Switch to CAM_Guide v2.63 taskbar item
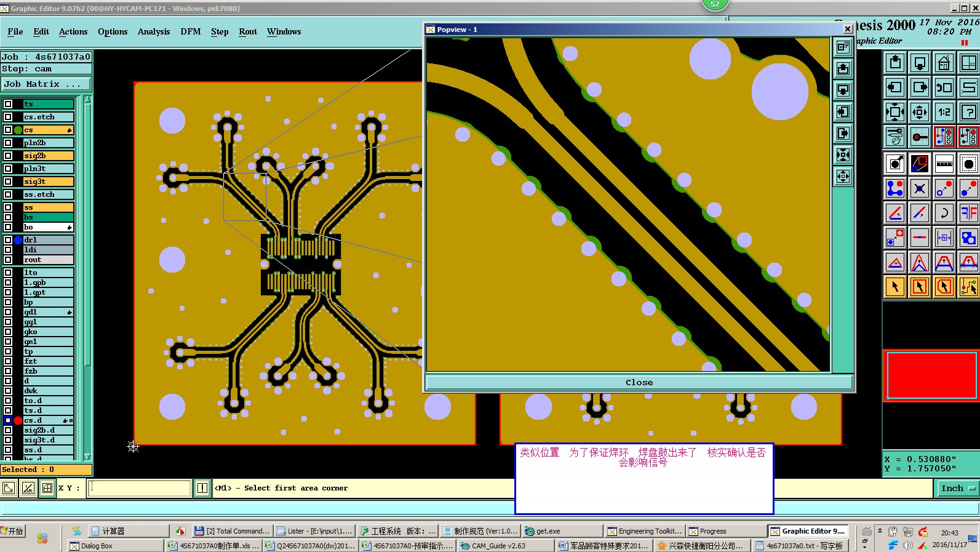Screen dimensions: 980x552 click(505, 546)
